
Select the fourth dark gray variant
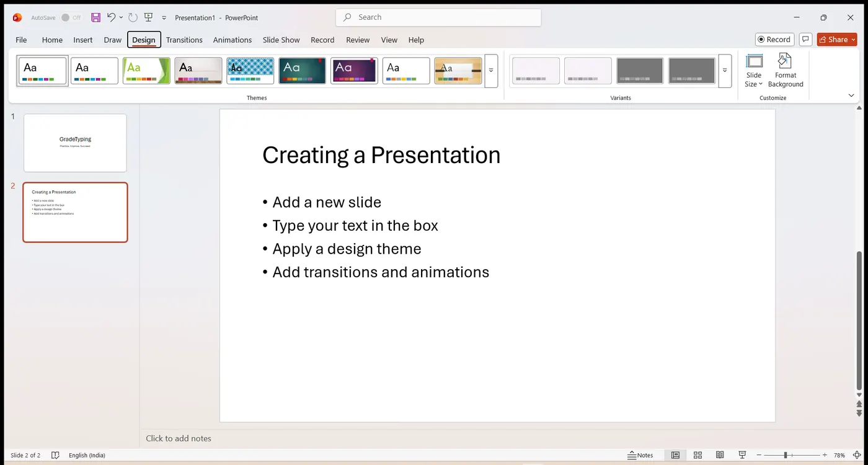click(693, 71)
